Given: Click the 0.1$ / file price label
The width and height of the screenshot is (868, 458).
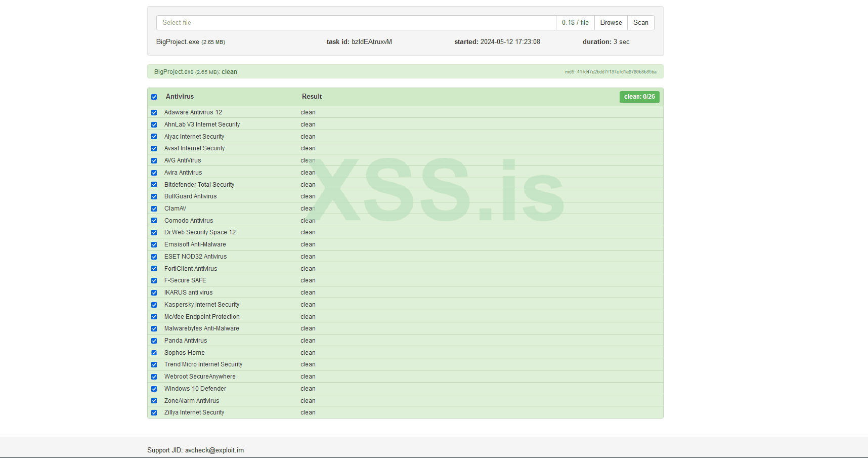Looking at the screenshot, I should coord(575,23).
